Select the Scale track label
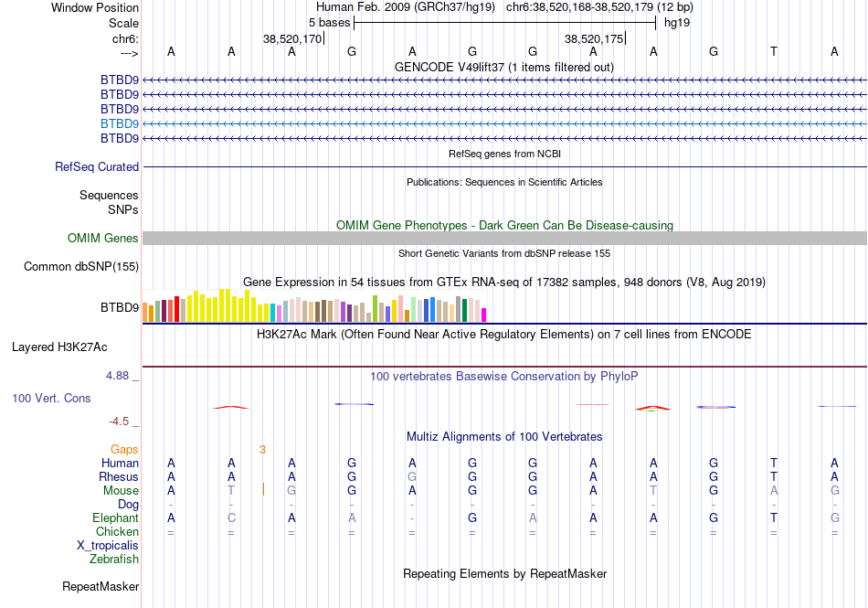The height and width of the screenshot is (608, 868). coord(123,23)
